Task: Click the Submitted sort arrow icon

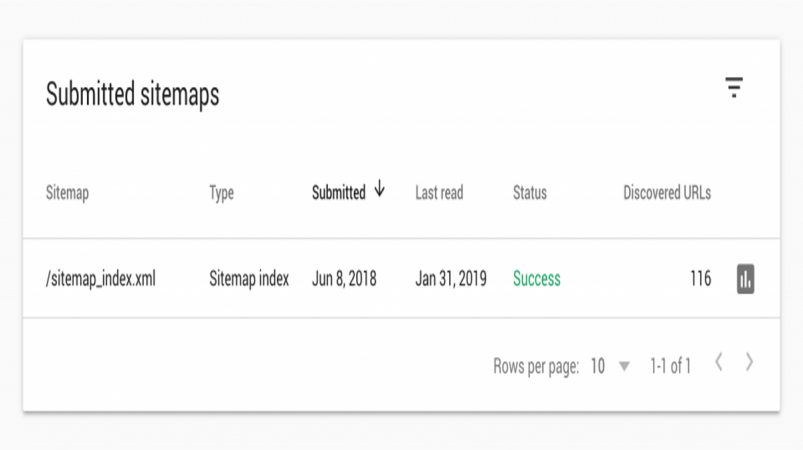Action: tap(379, 188)
